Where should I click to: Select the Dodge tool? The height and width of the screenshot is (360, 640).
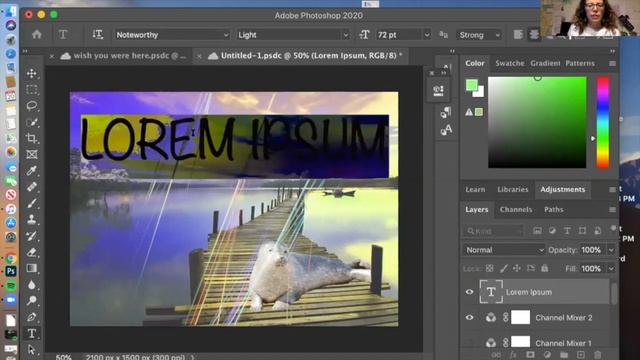click(32, 301)
